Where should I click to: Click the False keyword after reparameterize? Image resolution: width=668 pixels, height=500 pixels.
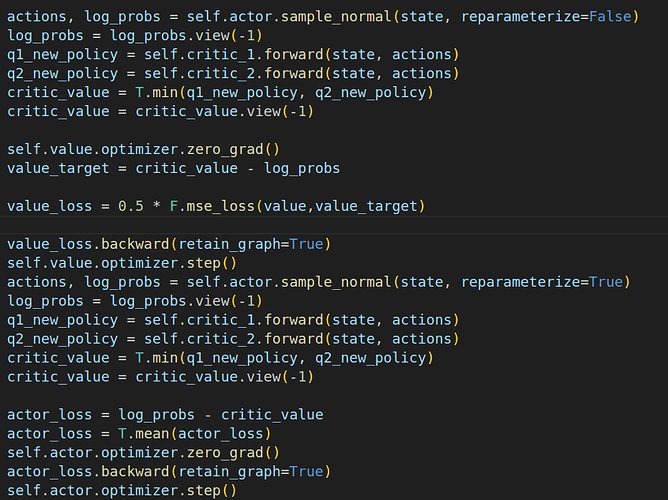pos(608,16)
